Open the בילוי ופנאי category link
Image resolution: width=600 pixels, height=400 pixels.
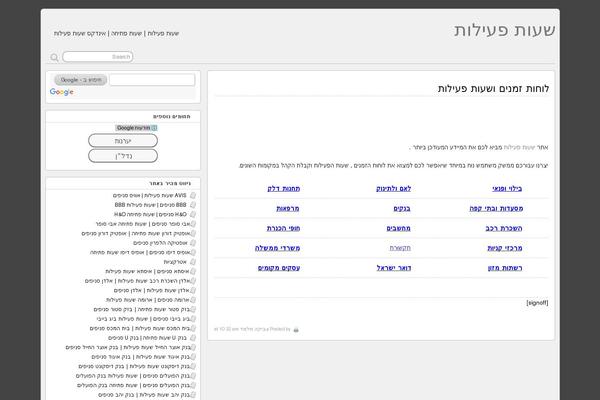point(507,188)
